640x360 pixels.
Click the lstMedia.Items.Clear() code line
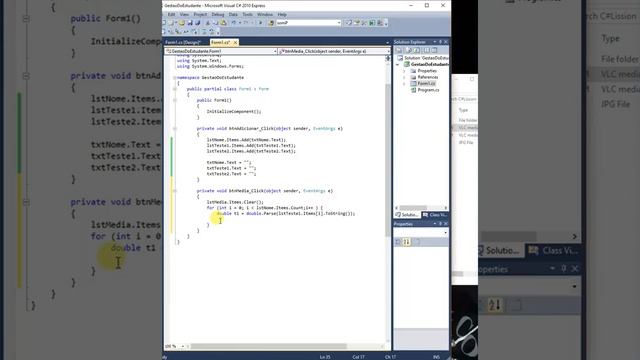[235, 202]
